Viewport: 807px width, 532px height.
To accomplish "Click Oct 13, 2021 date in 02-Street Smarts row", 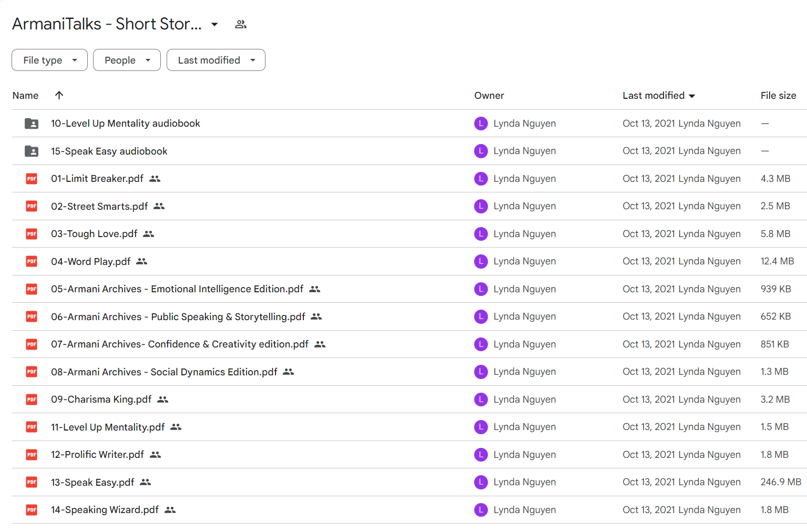I will [649, 206].
